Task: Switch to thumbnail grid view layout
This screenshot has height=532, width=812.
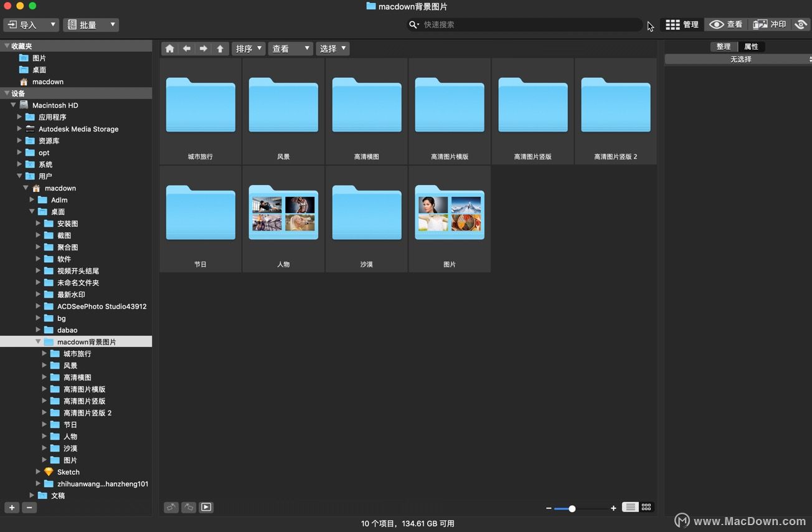Action: point(646,507)
